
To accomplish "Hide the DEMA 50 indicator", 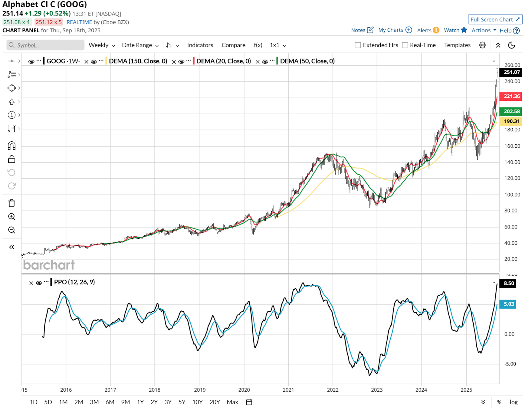I will 265,62.
